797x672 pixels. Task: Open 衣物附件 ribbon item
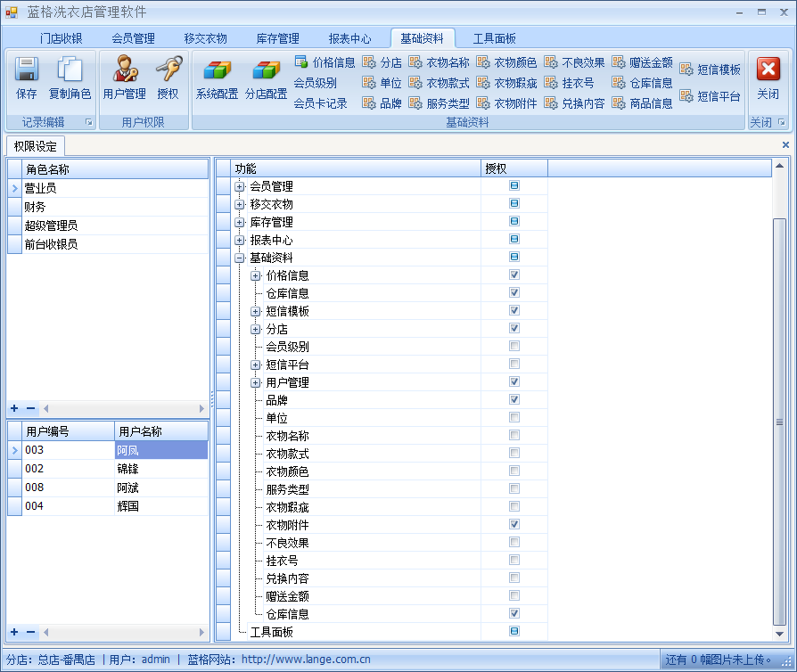506,103
